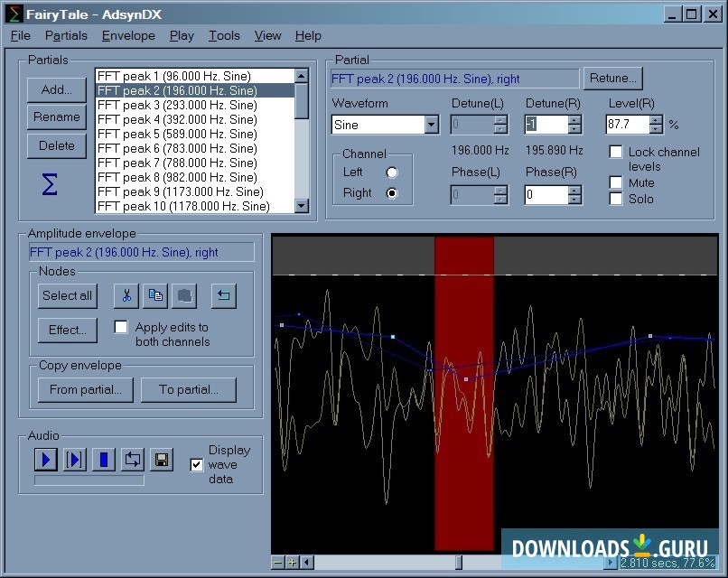Click the Save audio icon
The width and height of the screenshot is (728, 578).
pyautogui.click(x=163, y=460)
